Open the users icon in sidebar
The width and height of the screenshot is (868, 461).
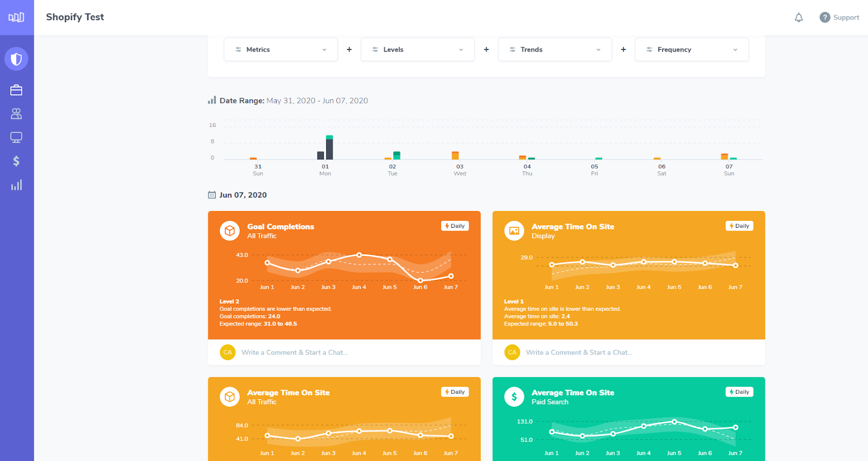coord(16,114)
